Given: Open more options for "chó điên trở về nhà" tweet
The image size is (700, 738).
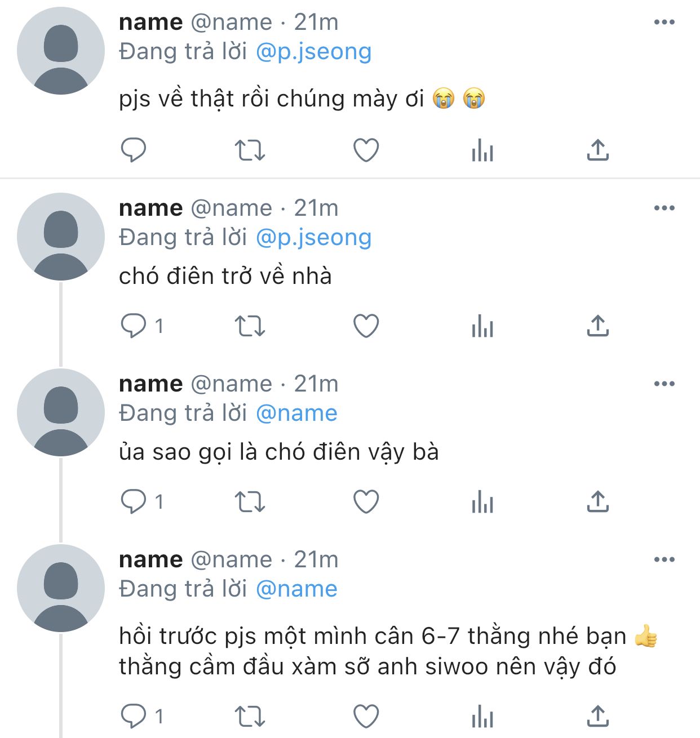Looking at the screenshot, I should (x=664, y=208).
